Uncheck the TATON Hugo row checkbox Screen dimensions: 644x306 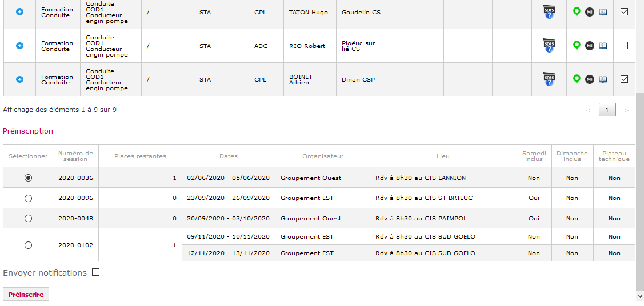[x=624, y=12]
